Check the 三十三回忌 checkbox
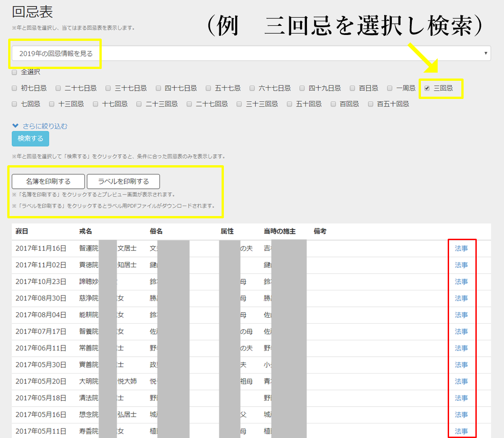The image size is (504, 438). 239,103
